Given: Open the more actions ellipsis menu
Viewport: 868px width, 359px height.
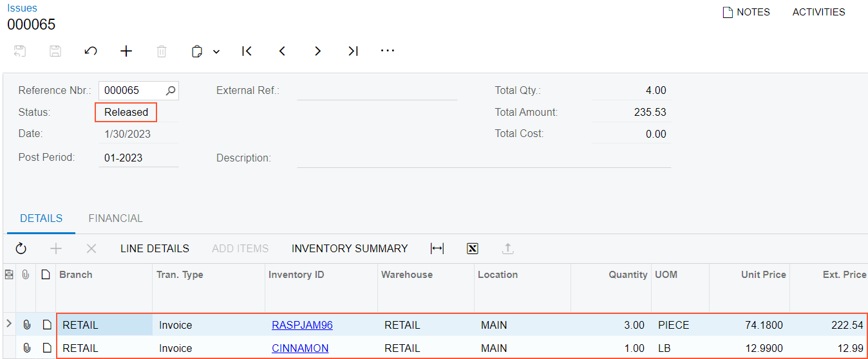Looking at the screenshot, I should (x=387, y=51).
